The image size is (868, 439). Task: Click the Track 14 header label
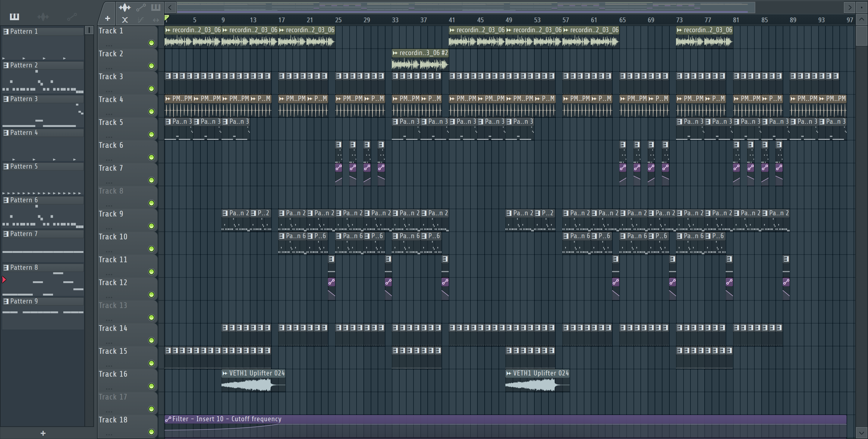(x=113, y=328)
